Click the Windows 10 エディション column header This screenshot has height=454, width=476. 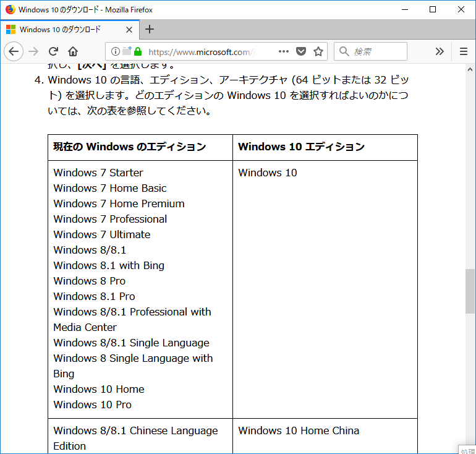click(301, 147)
